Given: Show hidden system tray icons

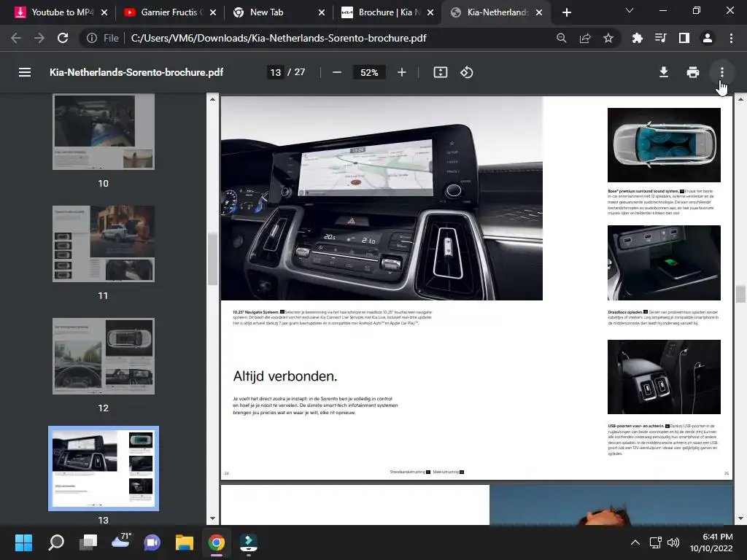Looking at the screenshot, I should pyautogui.click(x=635, y=542).
